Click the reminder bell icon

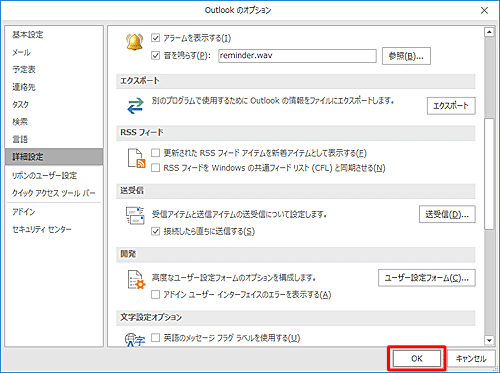[134, 42]
